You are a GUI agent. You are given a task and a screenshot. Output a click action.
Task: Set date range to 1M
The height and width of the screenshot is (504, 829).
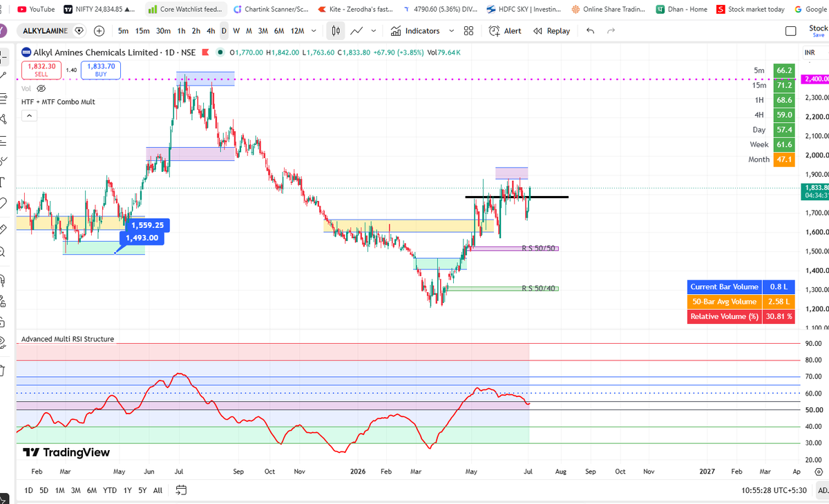pos(60,490)
